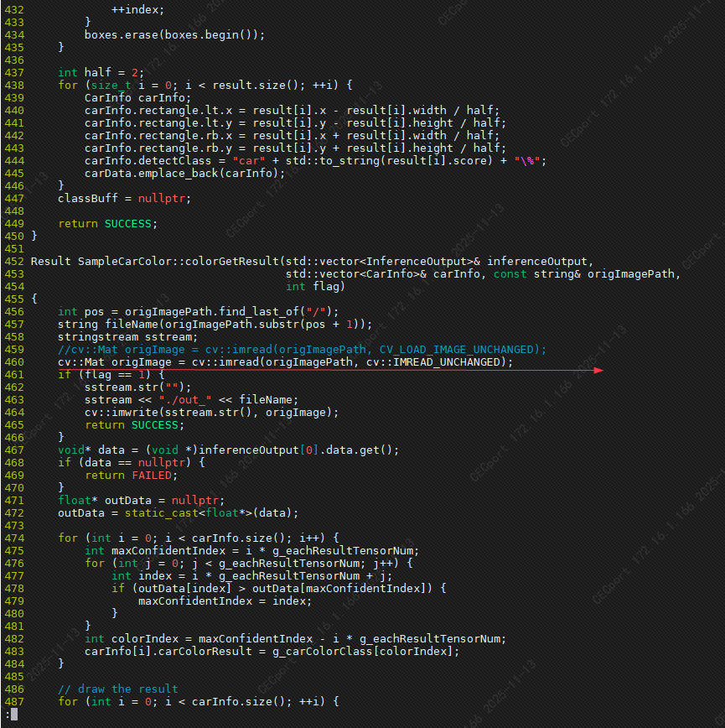Click 'for (size_t i = 0' on line 438
This screenshot has height=728, width=725.
click(x=115, y=85)
